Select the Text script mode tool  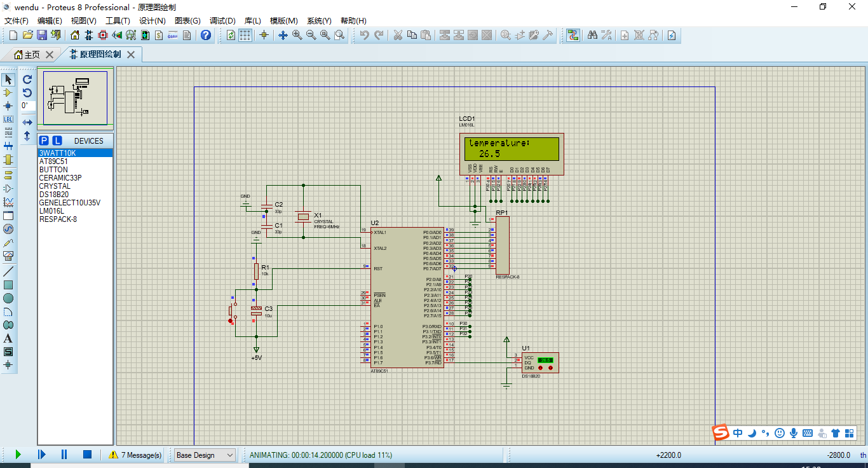tap(8, 132)
